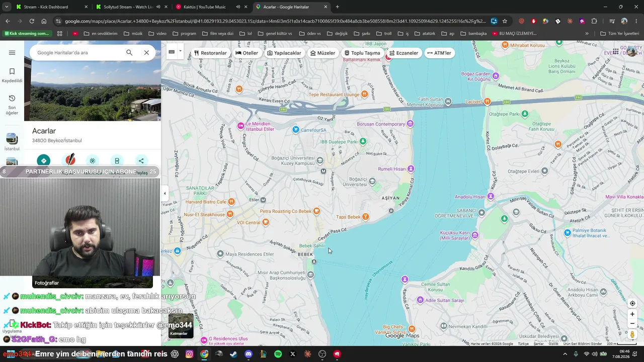644x362 pixels.
Task: Open a new browser tab
Action: [337, 7]
